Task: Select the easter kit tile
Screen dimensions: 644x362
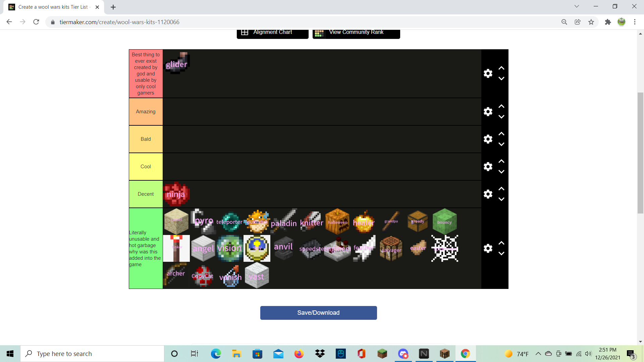Action: tap(418, 248)
